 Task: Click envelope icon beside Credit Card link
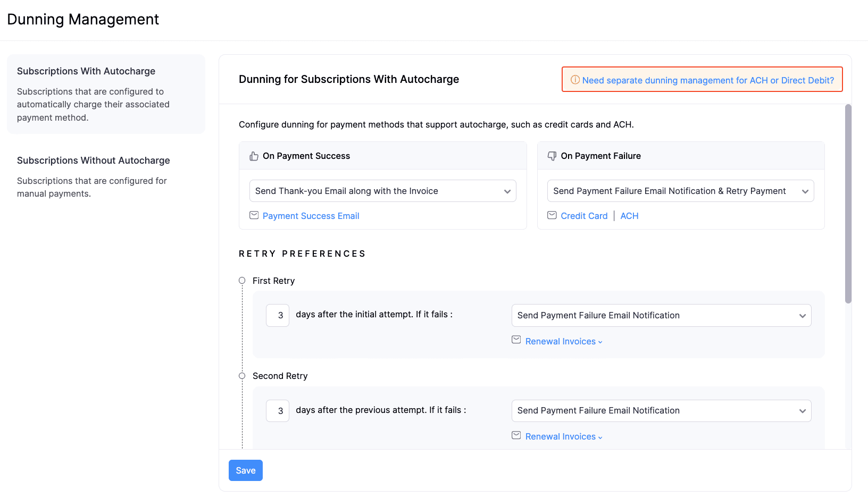click(x=552, y=215)
